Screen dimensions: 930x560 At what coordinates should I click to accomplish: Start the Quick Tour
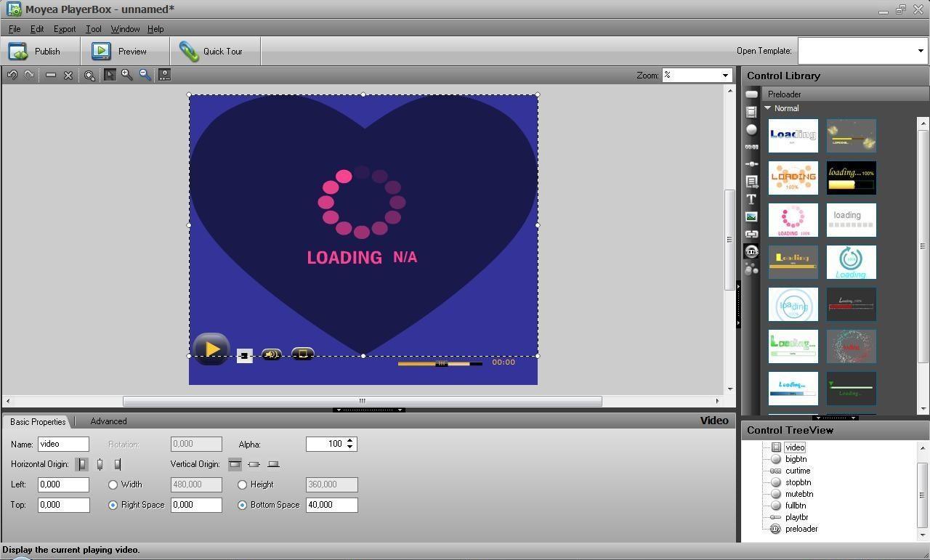[214, 52]
